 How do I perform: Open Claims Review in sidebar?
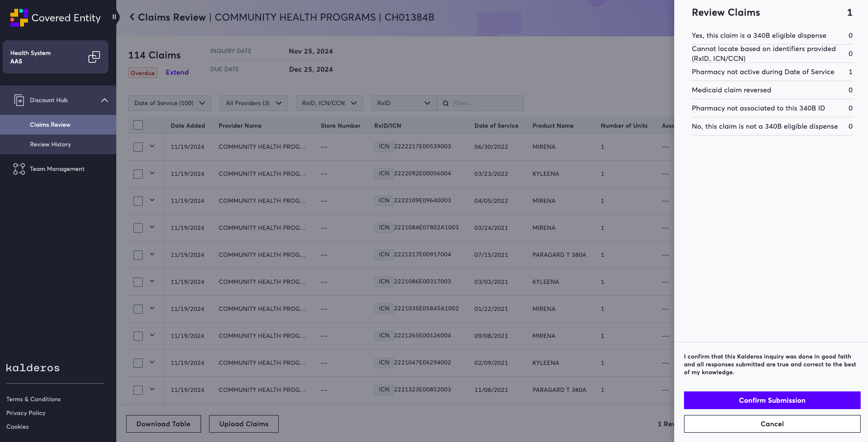(x=58, y=125)
